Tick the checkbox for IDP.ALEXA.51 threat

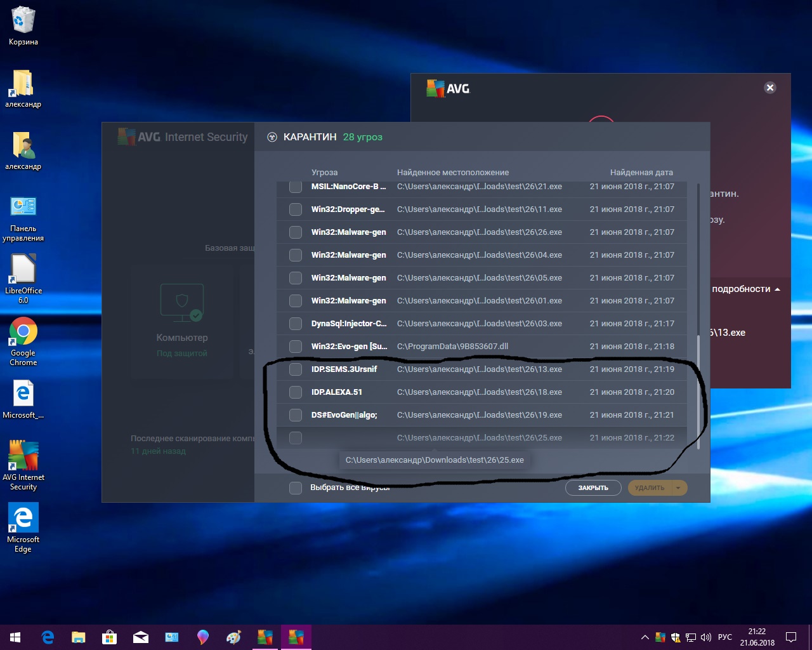coord(296,392)
